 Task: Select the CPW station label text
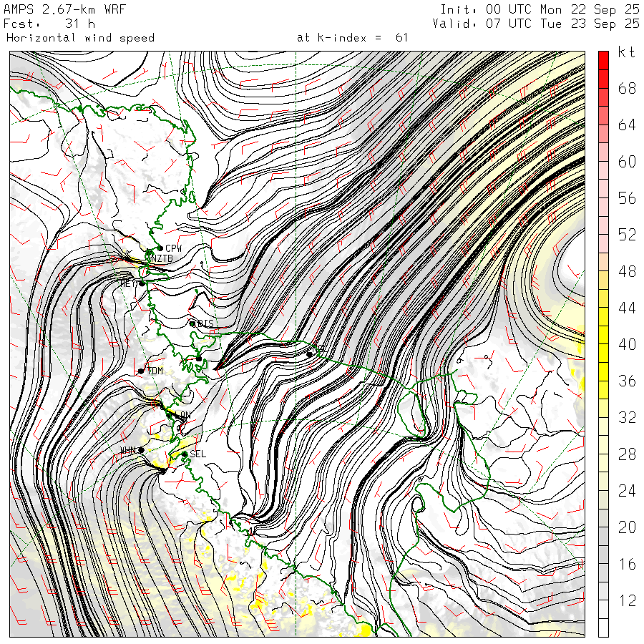click(173, 248)
